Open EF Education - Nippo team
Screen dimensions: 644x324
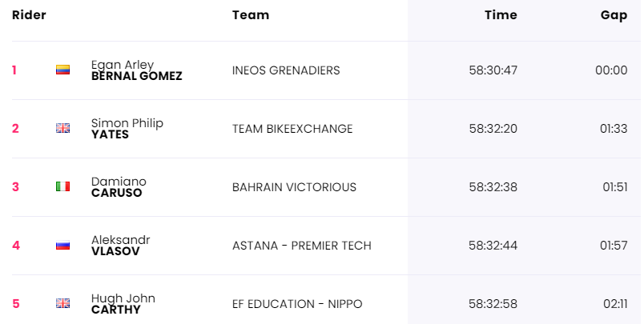(297, 304)
